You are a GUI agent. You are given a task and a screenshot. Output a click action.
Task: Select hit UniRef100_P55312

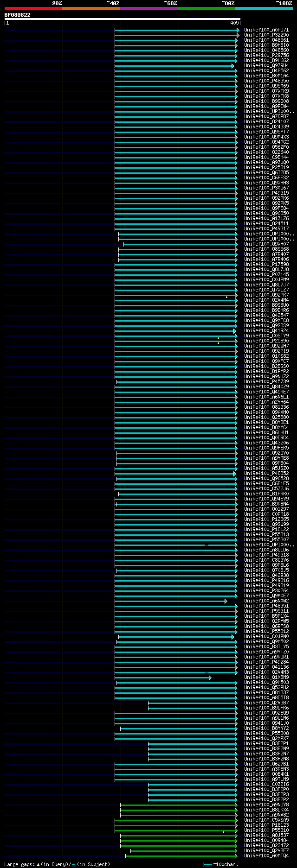266,632
